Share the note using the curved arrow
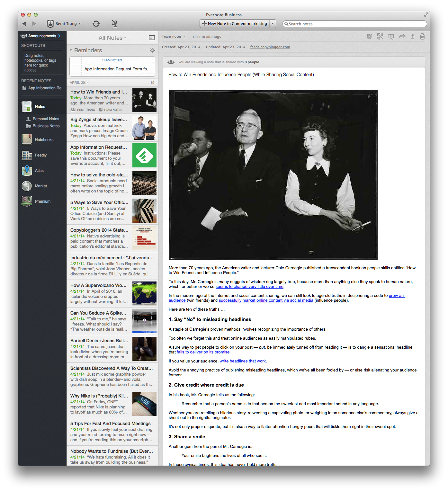Screen dimensions: 448x491 tap(402, 37)
